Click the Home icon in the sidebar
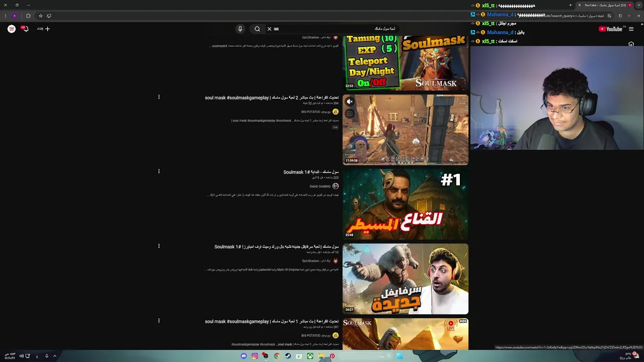This screenshot has height=362, width=644. pos(631,44)
